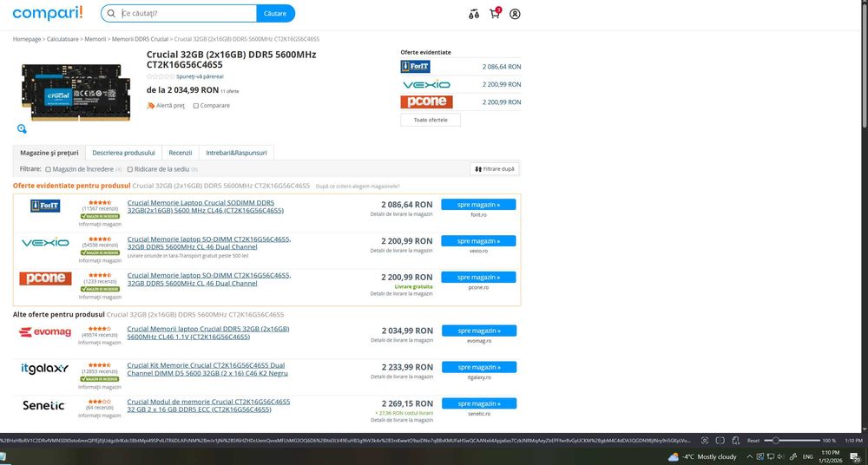This screenshot has width=868, height=465.
Task: Click Calculatoare breadcrumb link
Action: [x=62, y=39]
